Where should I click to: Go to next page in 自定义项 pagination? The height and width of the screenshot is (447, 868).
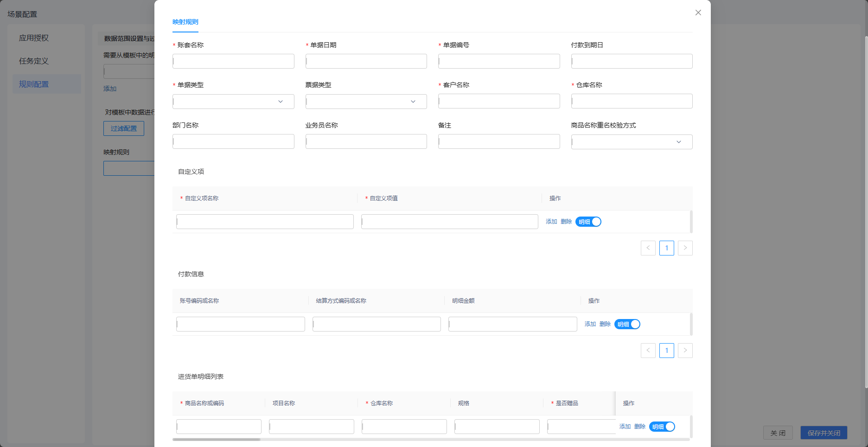tap(685, 248)
